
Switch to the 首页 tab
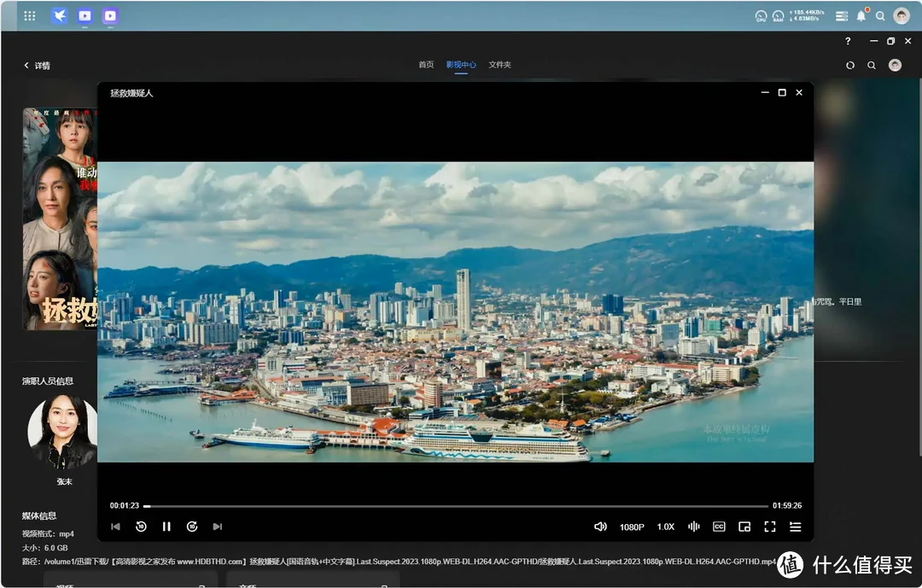pyautogui.click(x=426, y=65)
